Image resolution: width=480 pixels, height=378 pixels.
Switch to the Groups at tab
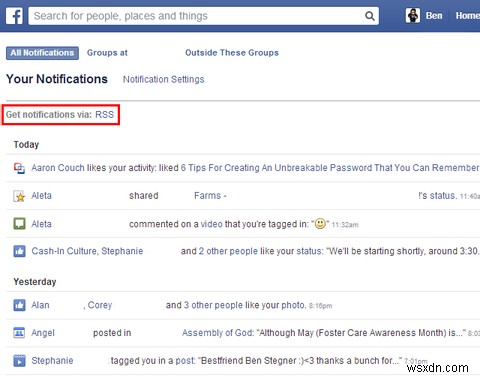click(107, 53)
